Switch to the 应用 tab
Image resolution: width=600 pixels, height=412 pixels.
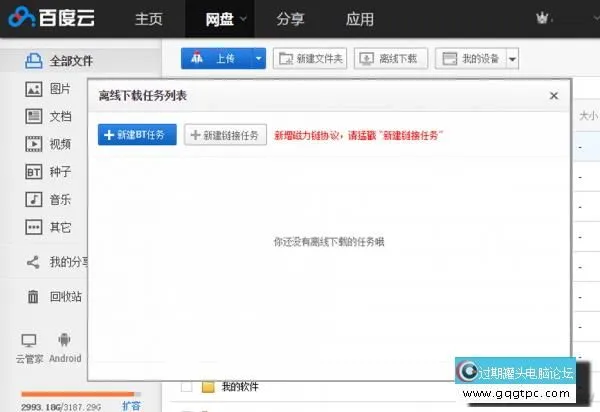360,19
